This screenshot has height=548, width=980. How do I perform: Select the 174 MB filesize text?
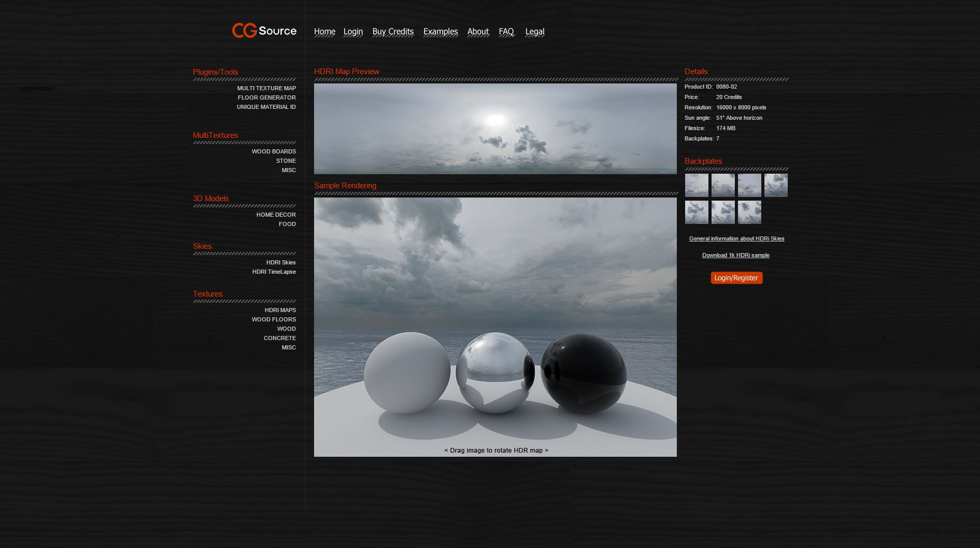(726, 128)
